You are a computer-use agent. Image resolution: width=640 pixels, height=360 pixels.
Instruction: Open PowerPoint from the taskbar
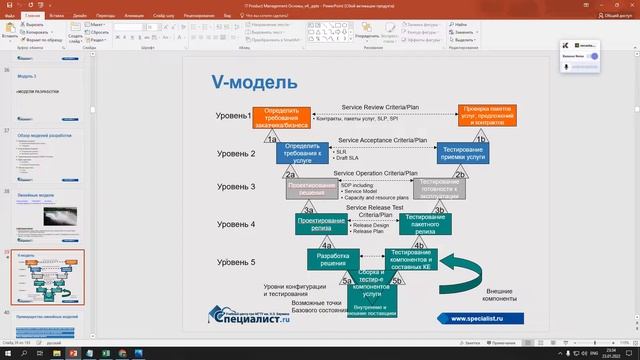[x=73, y=353]
